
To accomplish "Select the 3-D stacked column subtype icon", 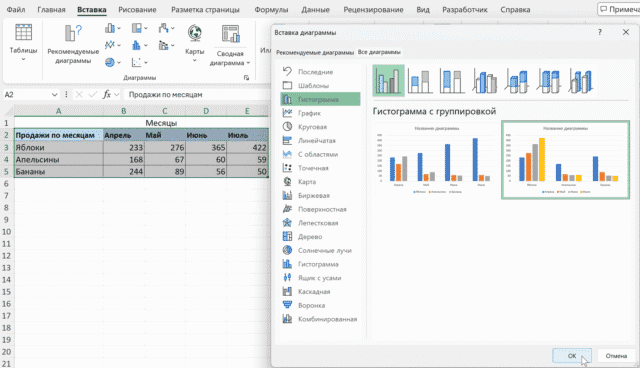I will 517,81.
